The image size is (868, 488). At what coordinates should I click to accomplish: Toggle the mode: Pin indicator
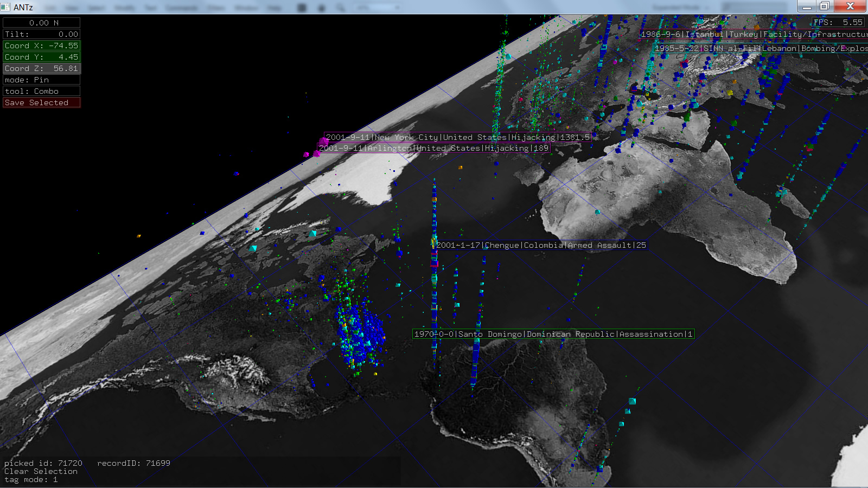point(41,80)
